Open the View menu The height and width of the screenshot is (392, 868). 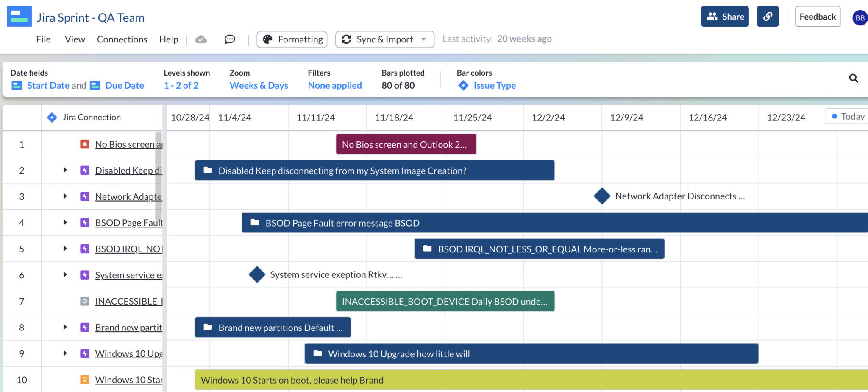75,39
